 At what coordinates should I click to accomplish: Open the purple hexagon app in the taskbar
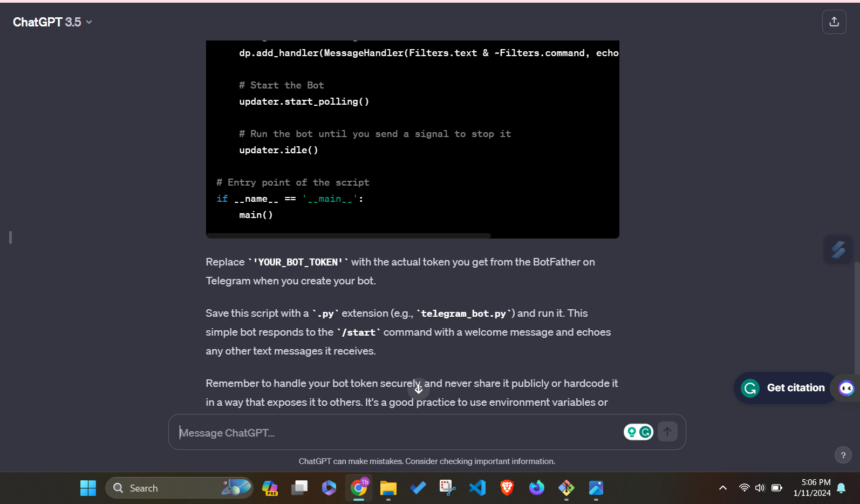[x=329, y=488]
